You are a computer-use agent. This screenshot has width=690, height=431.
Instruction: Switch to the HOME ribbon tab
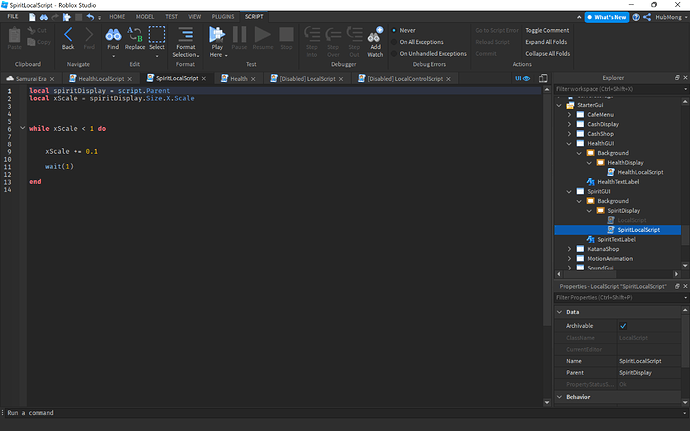pyautogui.click(x=117, y=17)
